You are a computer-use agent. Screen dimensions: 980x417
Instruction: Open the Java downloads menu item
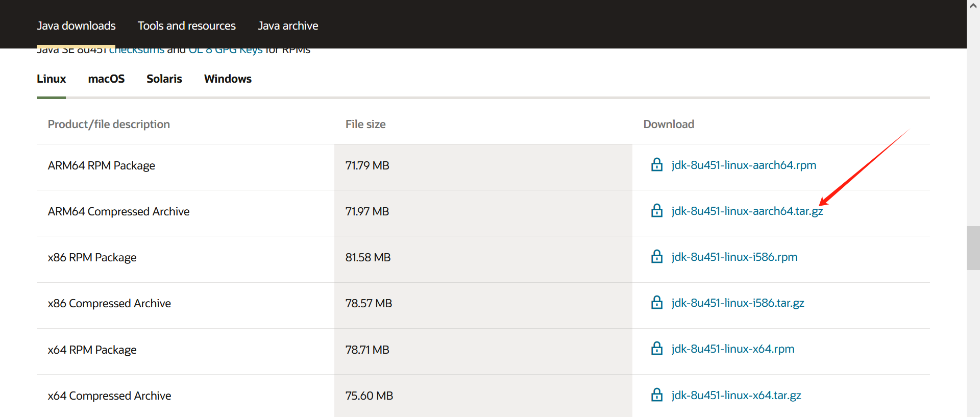[x=76, y=26]
